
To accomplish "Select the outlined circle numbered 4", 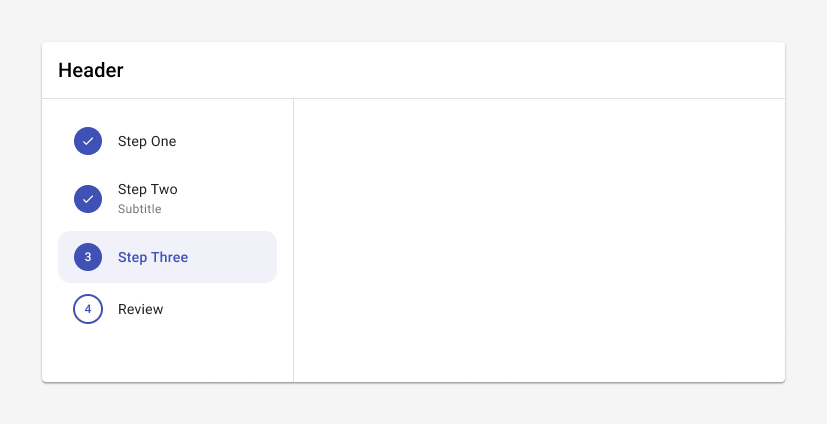I will (88, 309).
